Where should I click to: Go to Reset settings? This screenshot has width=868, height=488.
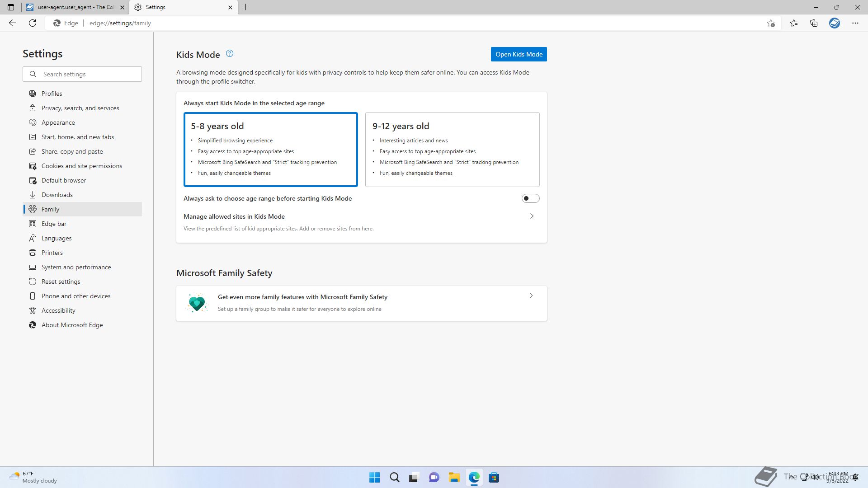82,282
